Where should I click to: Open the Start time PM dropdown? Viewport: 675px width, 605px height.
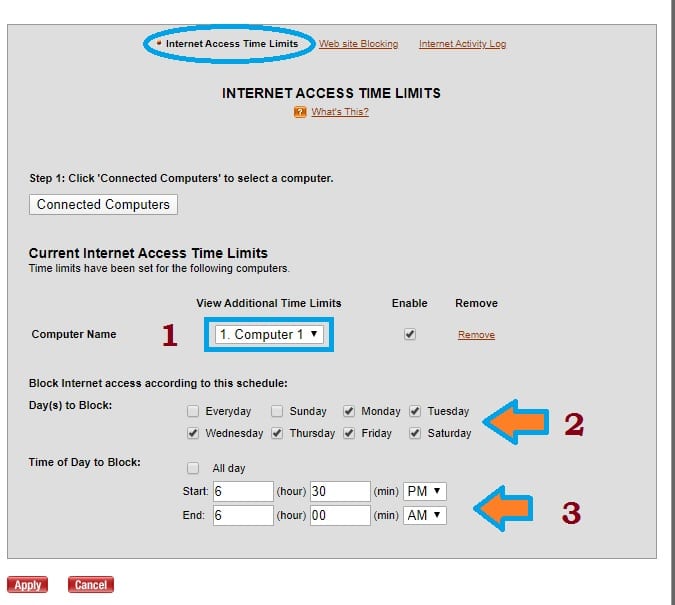pos(425,491)
